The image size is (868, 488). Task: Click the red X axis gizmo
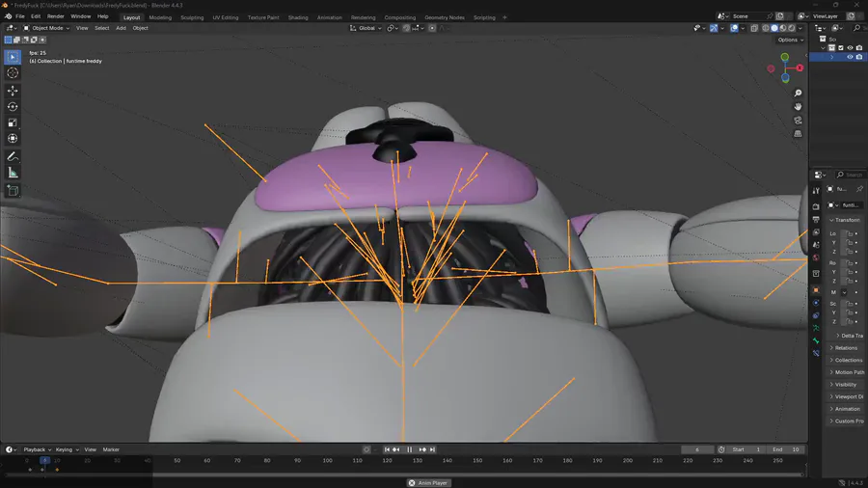800,68
